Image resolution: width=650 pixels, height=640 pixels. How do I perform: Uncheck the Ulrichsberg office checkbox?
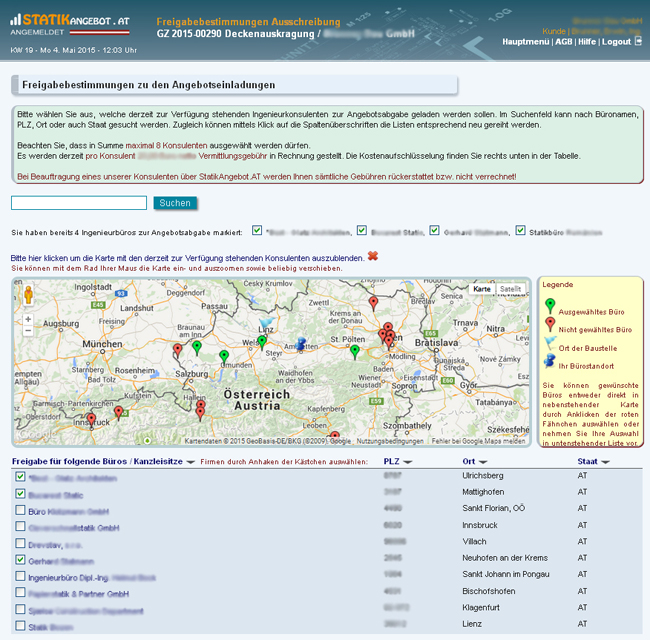pyautogui.click(x=21, y=477)
